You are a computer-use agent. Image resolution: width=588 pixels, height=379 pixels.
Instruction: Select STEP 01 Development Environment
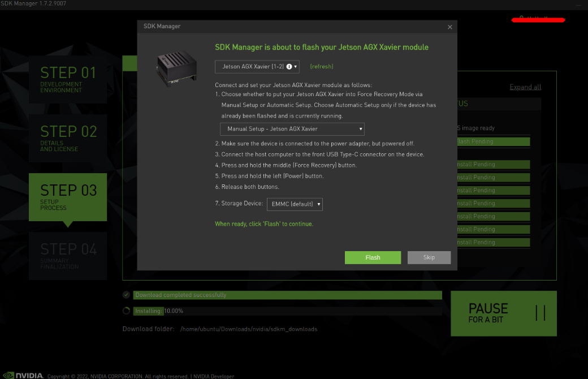point(68,79)
